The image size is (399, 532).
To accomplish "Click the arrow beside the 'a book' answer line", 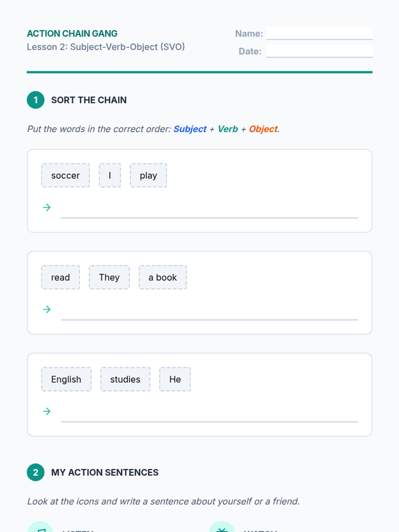I will coord(47,310).
